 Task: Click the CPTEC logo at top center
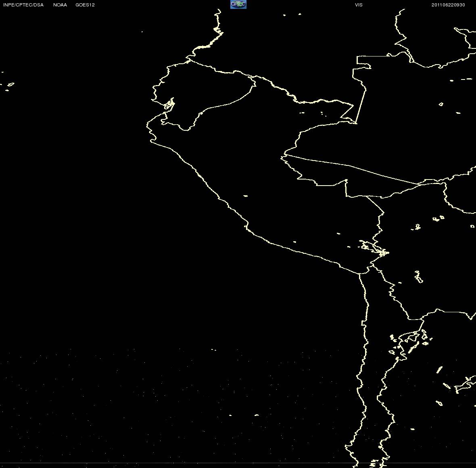(238, 4)
